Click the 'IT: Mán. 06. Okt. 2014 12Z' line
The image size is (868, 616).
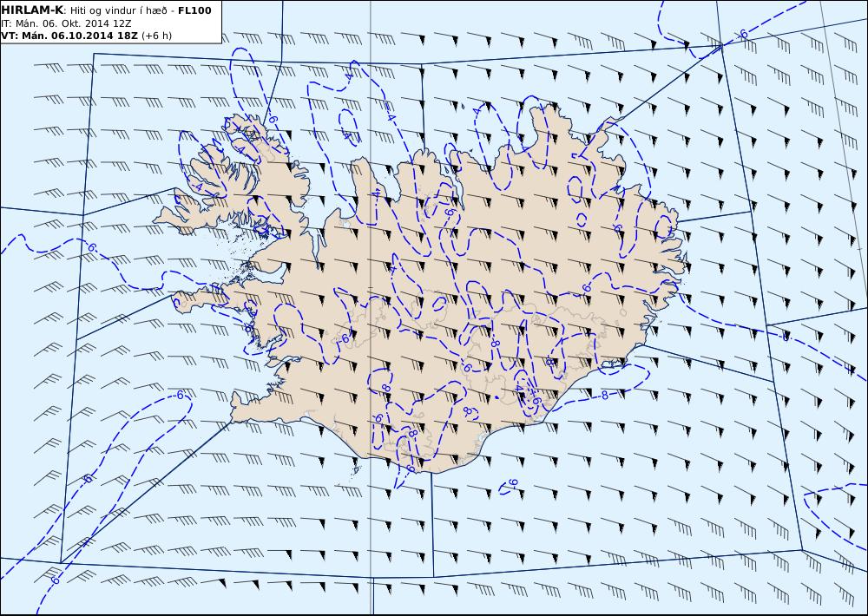click(66, 23)
